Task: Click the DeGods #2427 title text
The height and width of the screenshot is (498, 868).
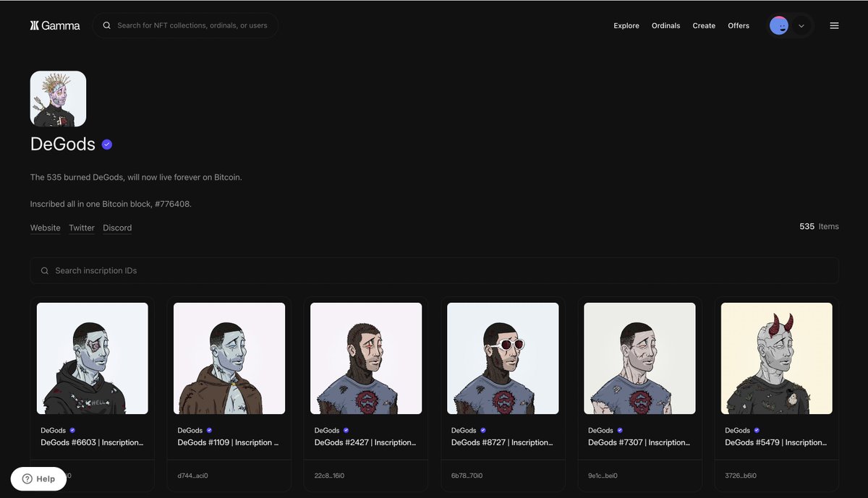Action: (x=365, y=442)
